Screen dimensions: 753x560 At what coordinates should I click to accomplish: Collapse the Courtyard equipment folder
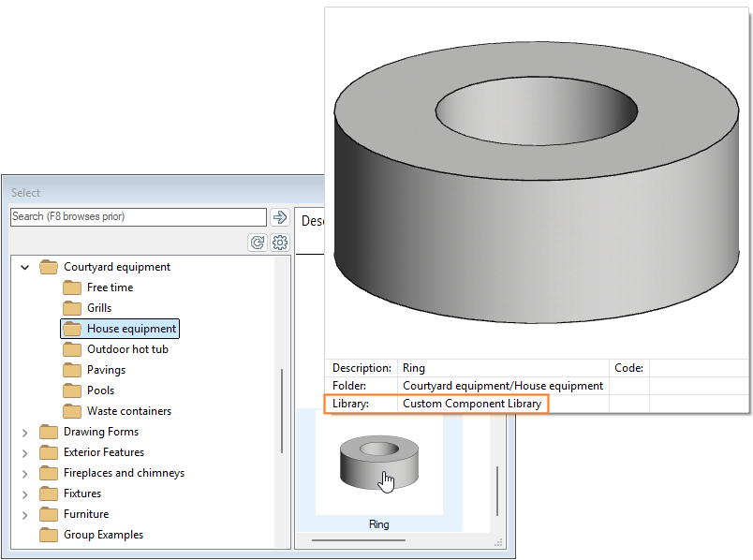pyautogui.click(x=25, y=267)
